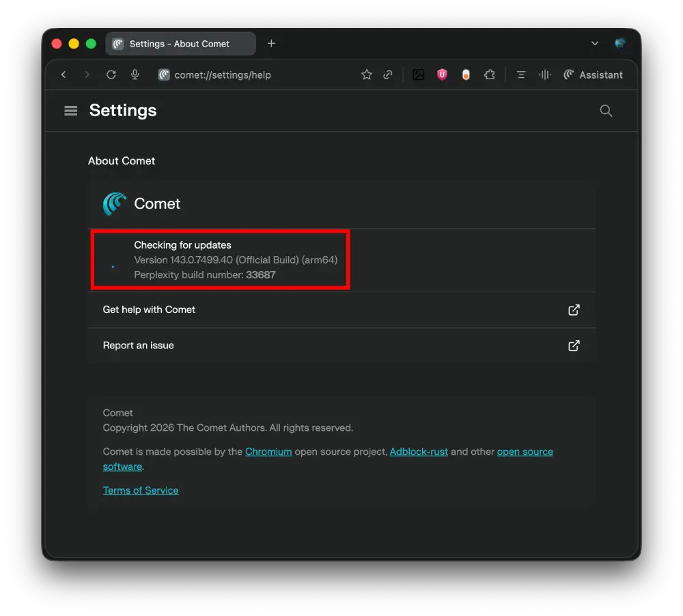Click external-link icon beside Get help

[574, 310]
